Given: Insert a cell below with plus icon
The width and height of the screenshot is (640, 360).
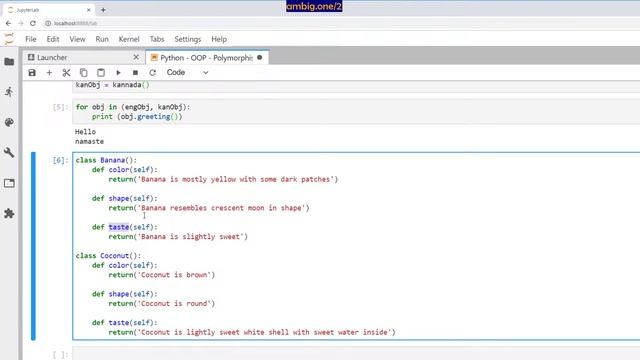Looking at the screenshot, I should pyautogui.click(x=49, y=73).
